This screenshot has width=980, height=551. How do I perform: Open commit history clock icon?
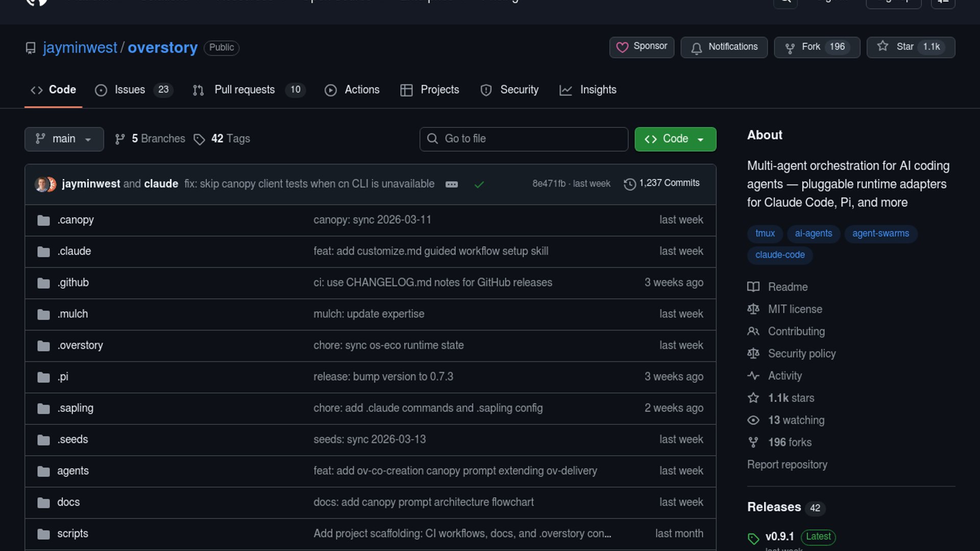[x=629, y=184]
